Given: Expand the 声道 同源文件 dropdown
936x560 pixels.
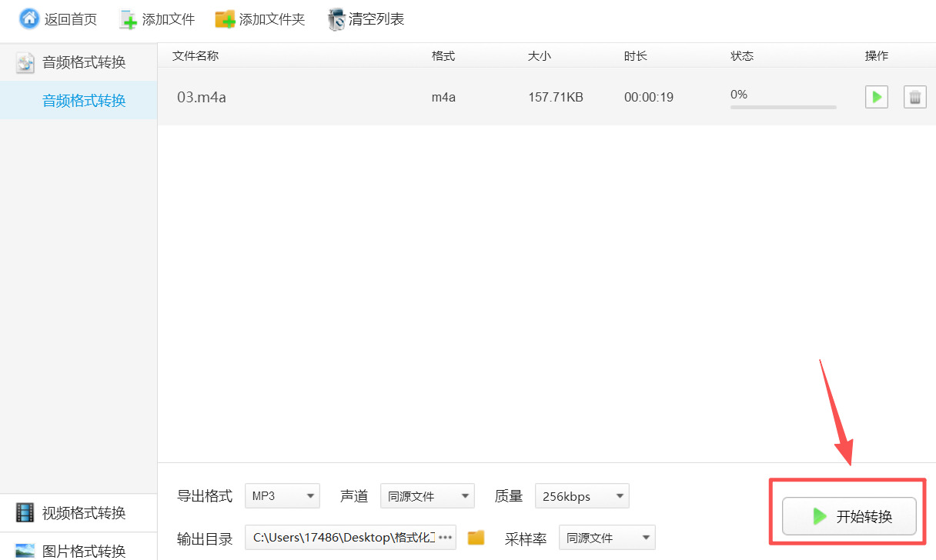Looking at the screenshot, I should click(427, 495).
